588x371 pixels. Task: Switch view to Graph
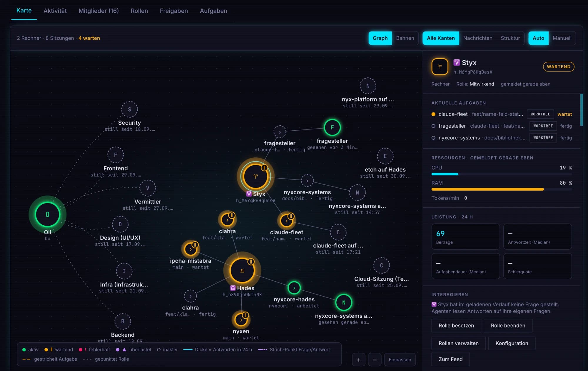(x=380, y=38)
